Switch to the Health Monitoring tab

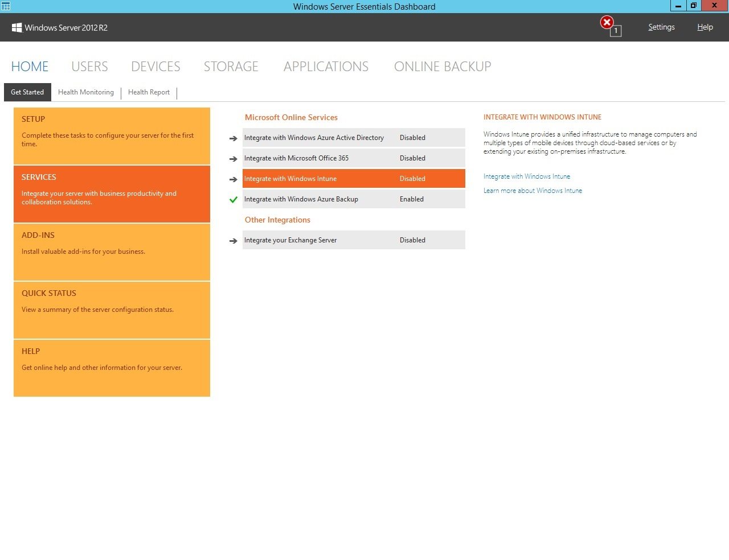[86, 92]
